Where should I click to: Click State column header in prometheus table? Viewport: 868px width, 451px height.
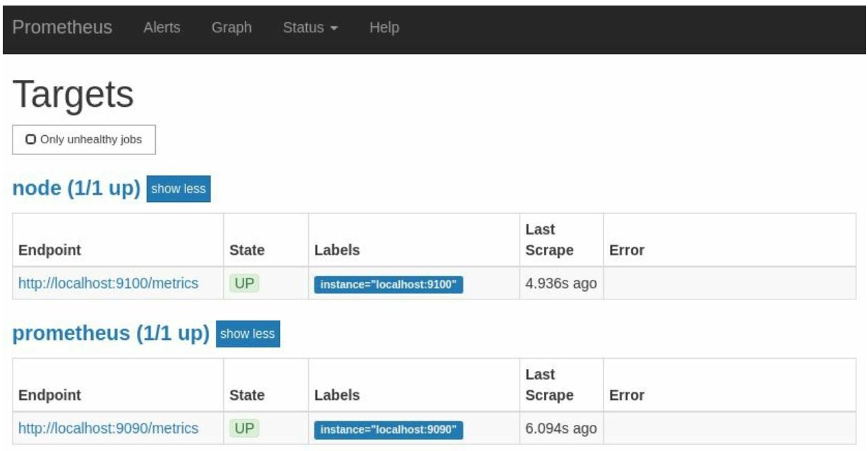coord(247,395)
